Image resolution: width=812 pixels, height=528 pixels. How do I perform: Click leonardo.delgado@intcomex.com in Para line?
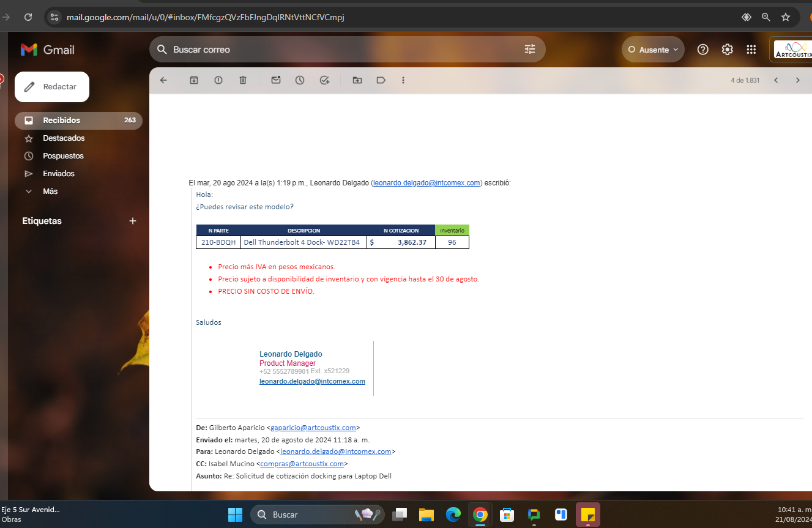336,452
